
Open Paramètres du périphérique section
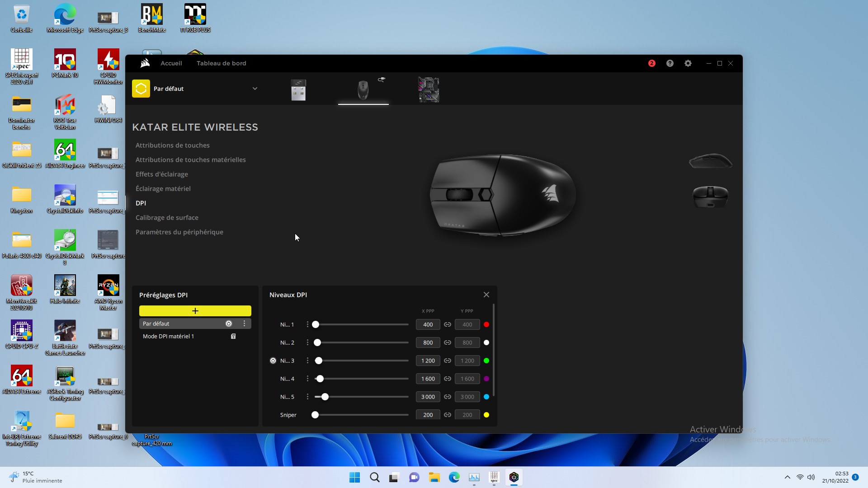tap(179, 232)
